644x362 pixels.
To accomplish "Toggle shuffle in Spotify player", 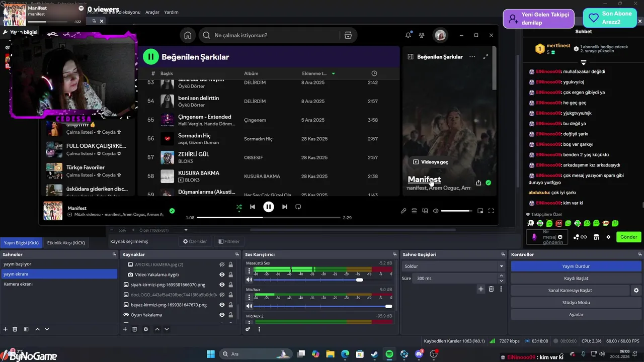I will 239,207.
